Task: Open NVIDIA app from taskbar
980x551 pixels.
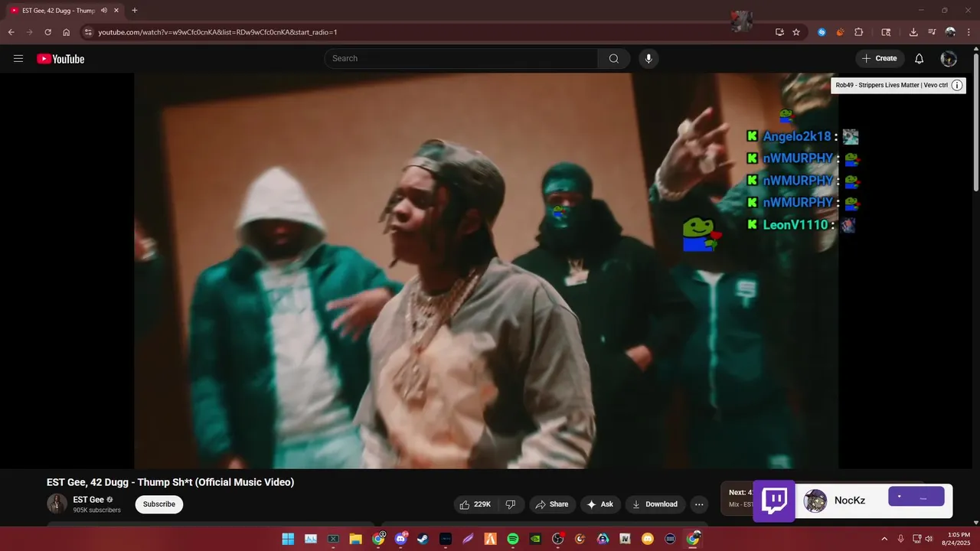Action: pyautogui.click(x=535, y=539)
